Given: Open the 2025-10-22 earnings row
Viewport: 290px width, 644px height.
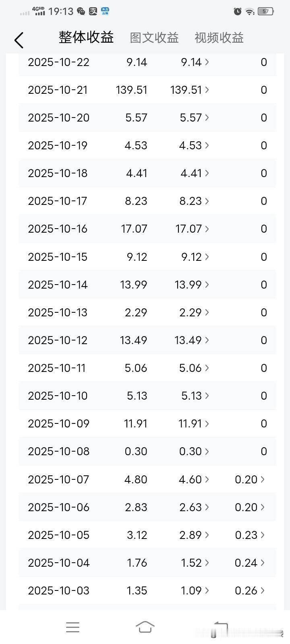Looking at the screenshot, I should (x=147, y=62).
